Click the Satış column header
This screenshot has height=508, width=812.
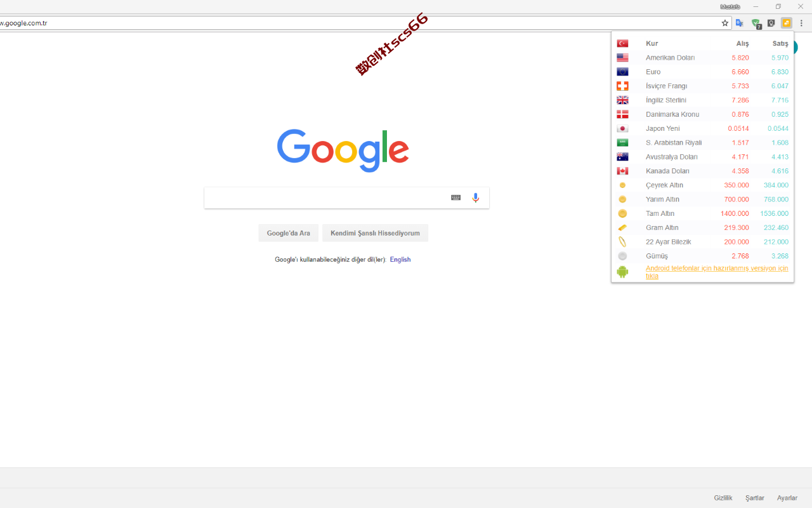[x=780, y=43]
